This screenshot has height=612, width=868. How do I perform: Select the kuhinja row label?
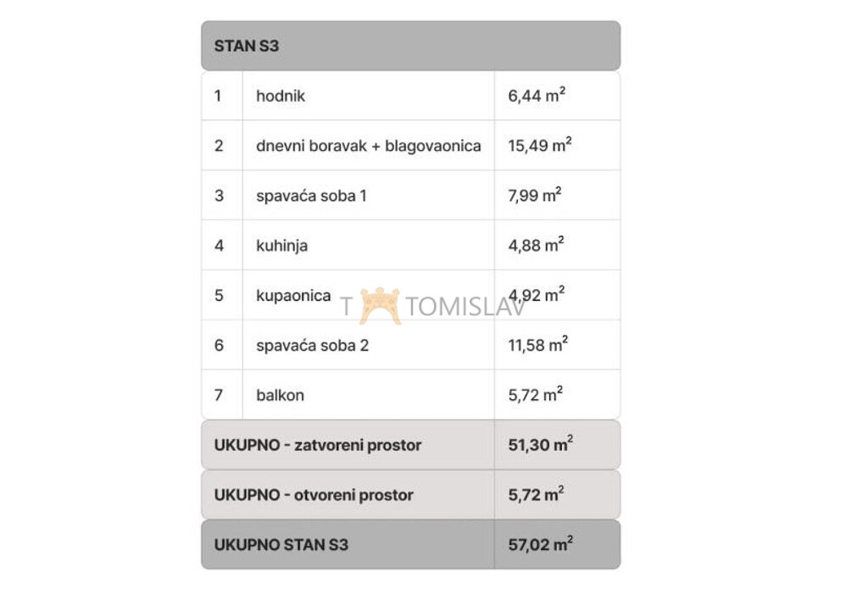(x=281, y=246)
